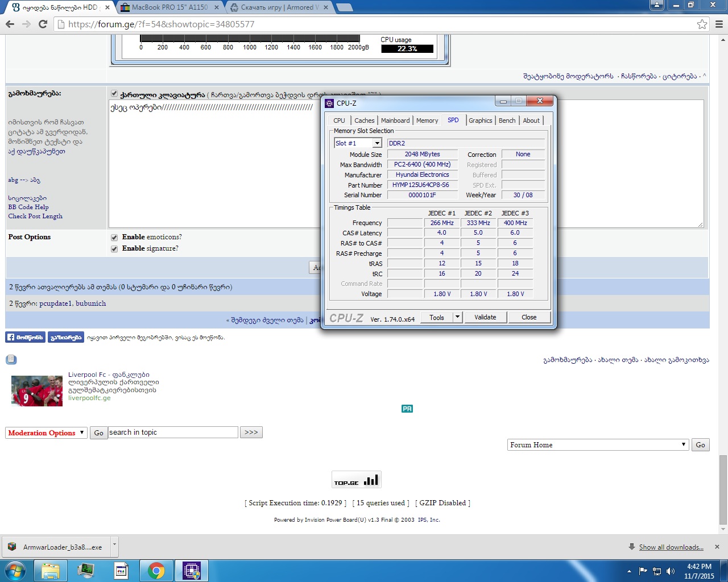Viewport: 728px width, 582px height.
Task: Open the BB Code Help link
Action: (28, 207)
